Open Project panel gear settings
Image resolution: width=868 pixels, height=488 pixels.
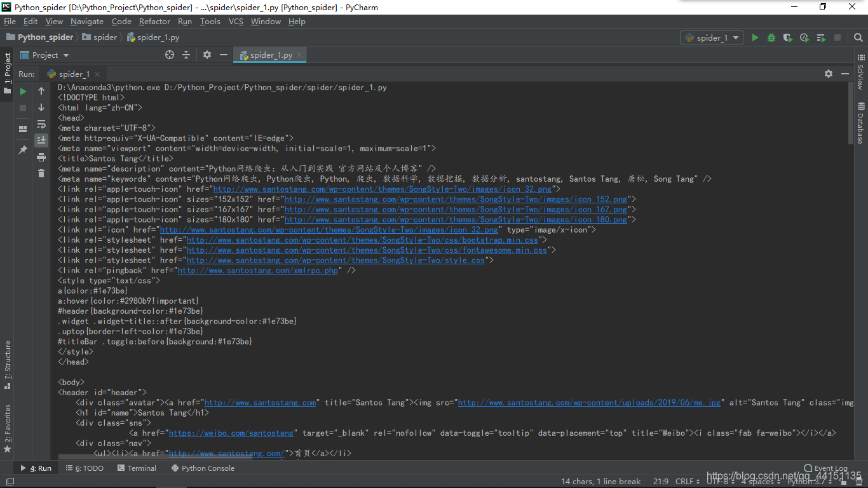(207, 55)
